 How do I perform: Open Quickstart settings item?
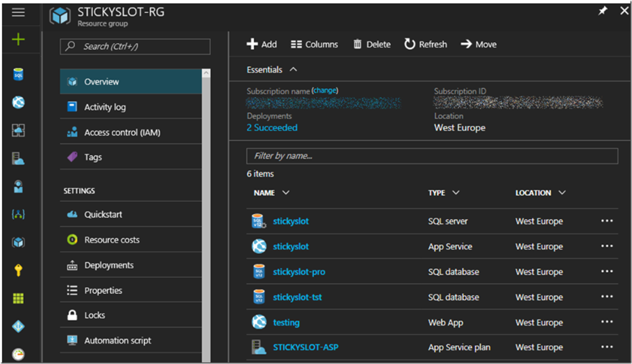pyautogui.click(x=131, y=214)
